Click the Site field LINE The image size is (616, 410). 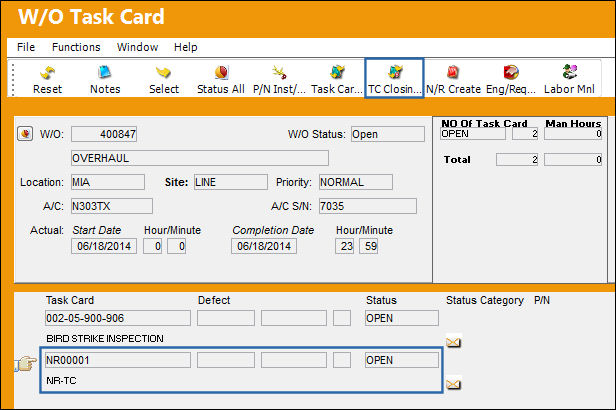click(231, 182)
